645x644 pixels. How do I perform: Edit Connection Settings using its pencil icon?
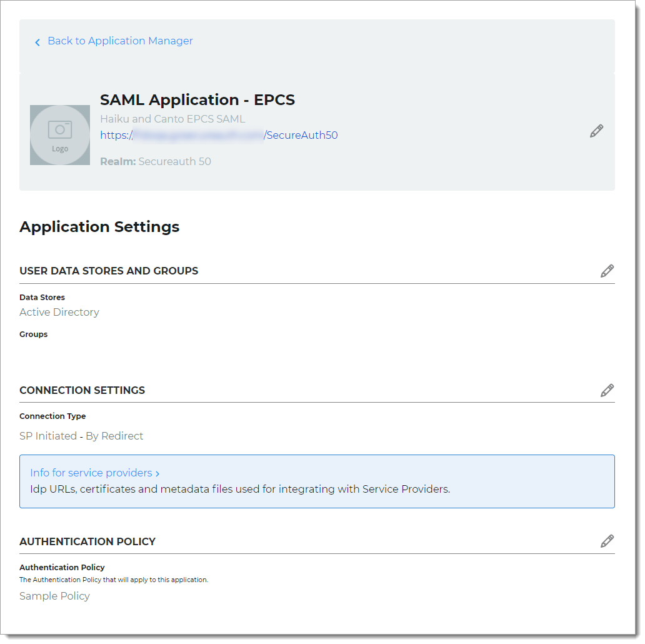pyautogui.click(x=607, y=390)
